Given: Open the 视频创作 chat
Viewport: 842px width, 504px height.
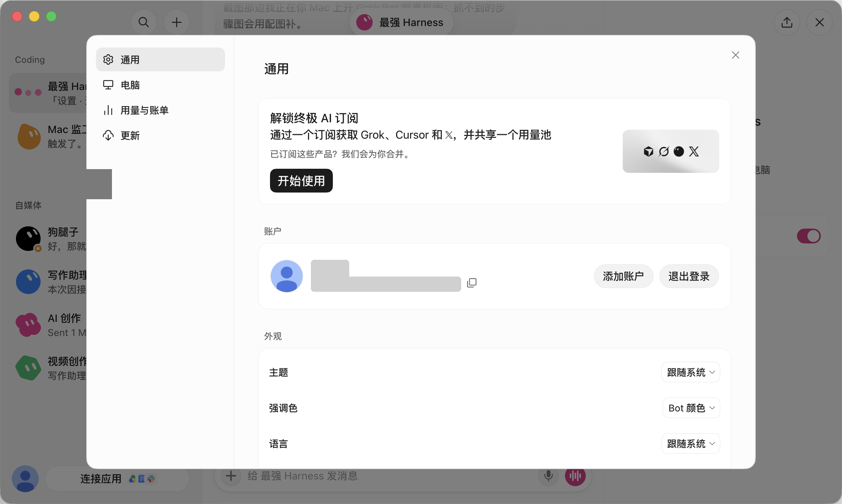Looking at the screenshot, I should click(48, 368).
